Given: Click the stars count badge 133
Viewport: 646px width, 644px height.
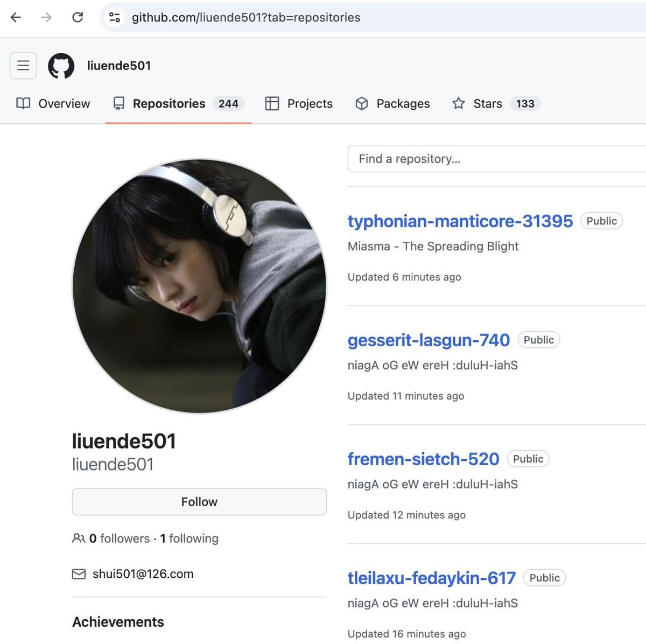Looking at the screenshot, I should click(525, 103).
